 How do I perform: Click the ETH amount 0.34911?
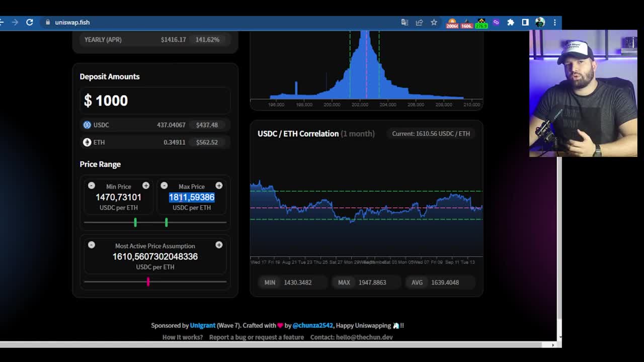(x=174, y=142)
